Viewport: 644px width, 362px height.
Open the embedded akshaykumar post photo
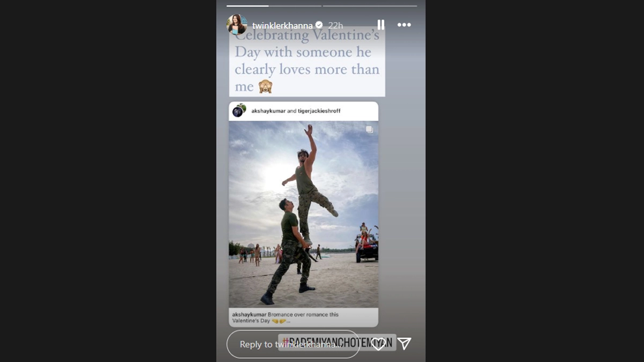tap(304, 214)
